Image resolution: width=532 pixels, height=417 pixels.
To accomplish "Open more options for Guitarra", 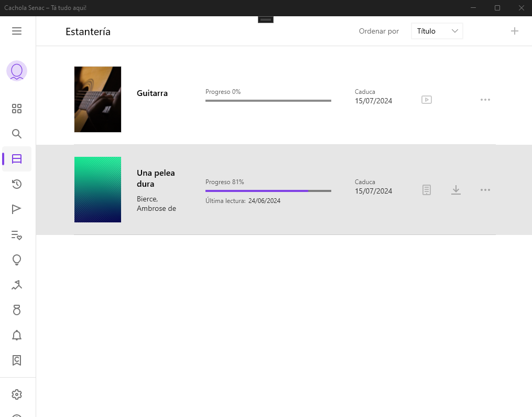I will [x=485, y=100].
